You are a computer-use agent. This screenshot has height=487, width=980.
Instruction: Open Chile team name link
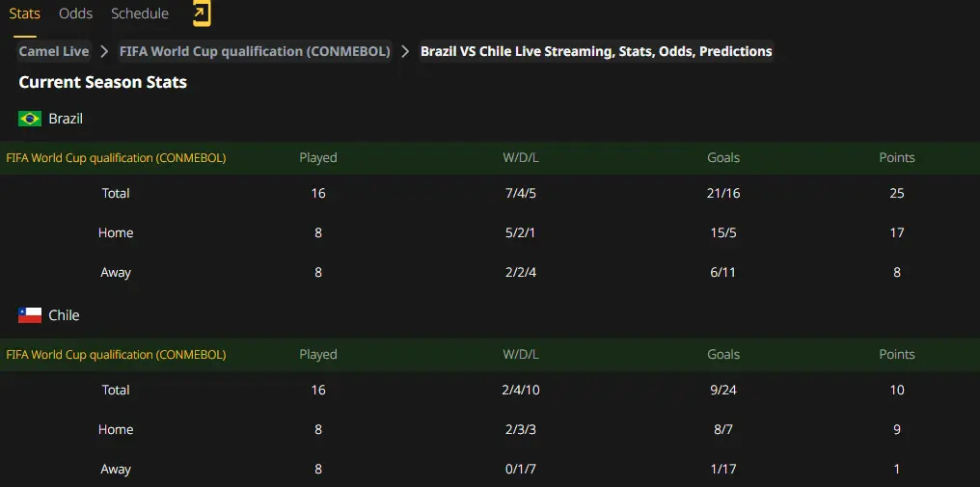pos(64,315)
